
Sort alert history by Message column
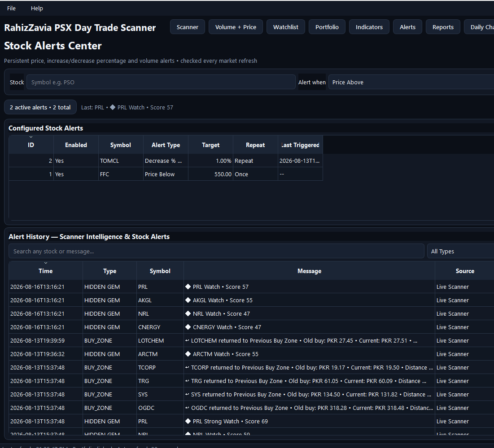[309, 271]
